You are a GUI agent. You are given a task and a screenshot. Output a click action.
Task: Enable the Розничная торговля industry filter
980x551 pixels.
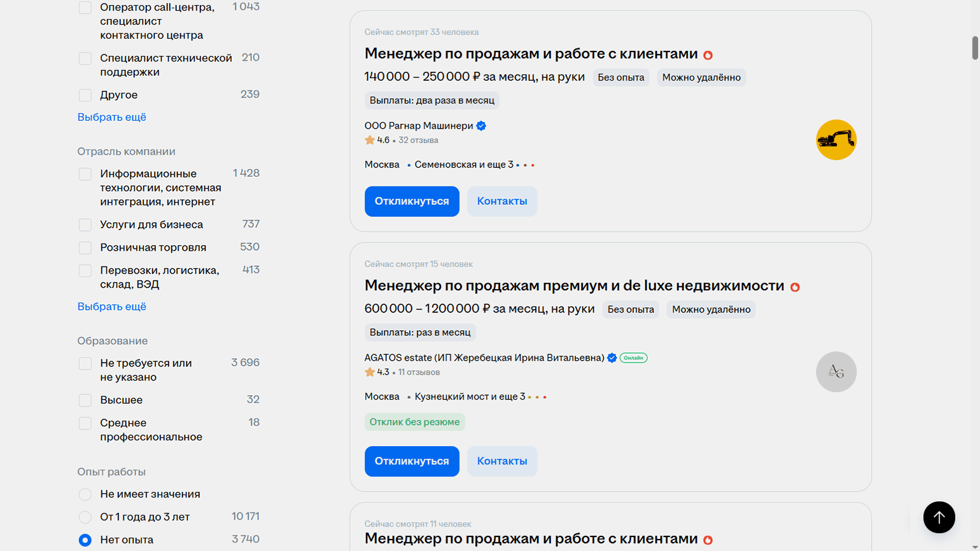(85, 248)
